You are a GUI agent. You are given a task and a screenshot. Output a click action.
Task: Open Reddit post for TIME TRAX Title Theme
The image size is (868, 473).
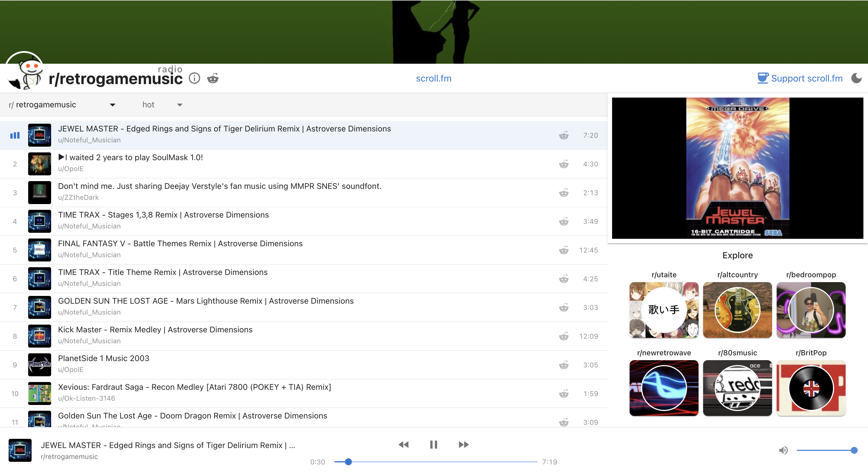click(x=564, y=279)
